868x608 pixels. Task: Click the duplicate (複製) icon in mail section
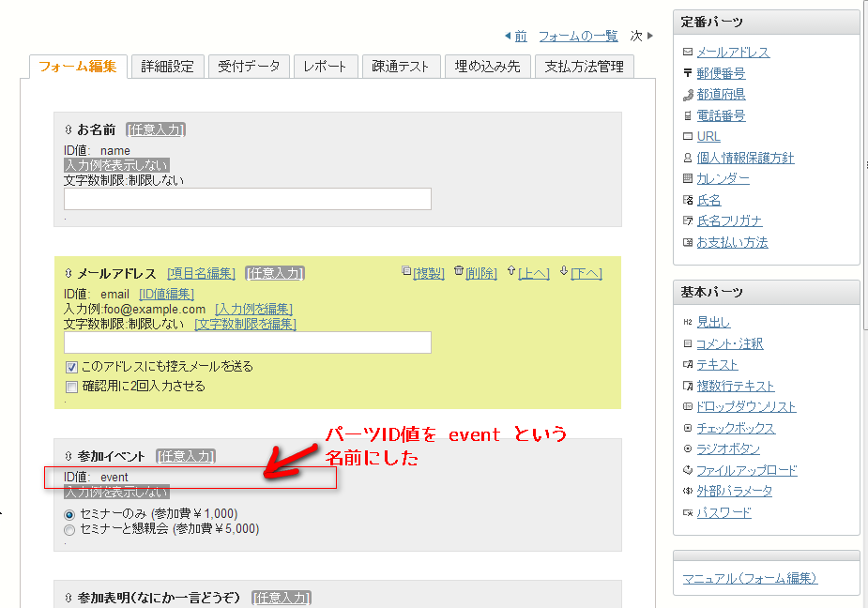(x=405, y=271)
